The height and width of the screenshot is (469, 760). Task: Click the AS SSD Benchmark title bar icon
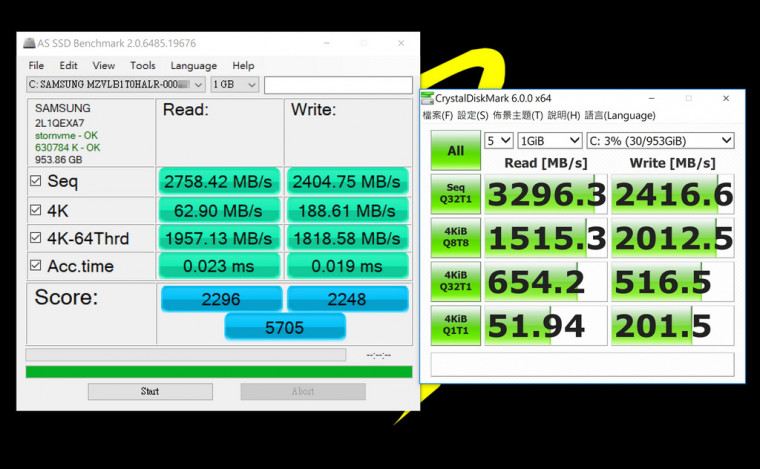pos(29,43)
